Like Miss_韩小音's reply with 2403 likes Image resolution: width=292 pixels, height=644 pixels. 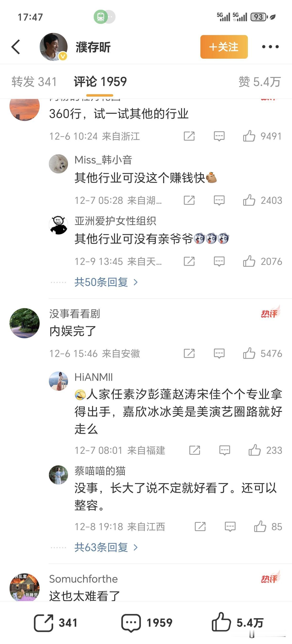tap(249, 200)
